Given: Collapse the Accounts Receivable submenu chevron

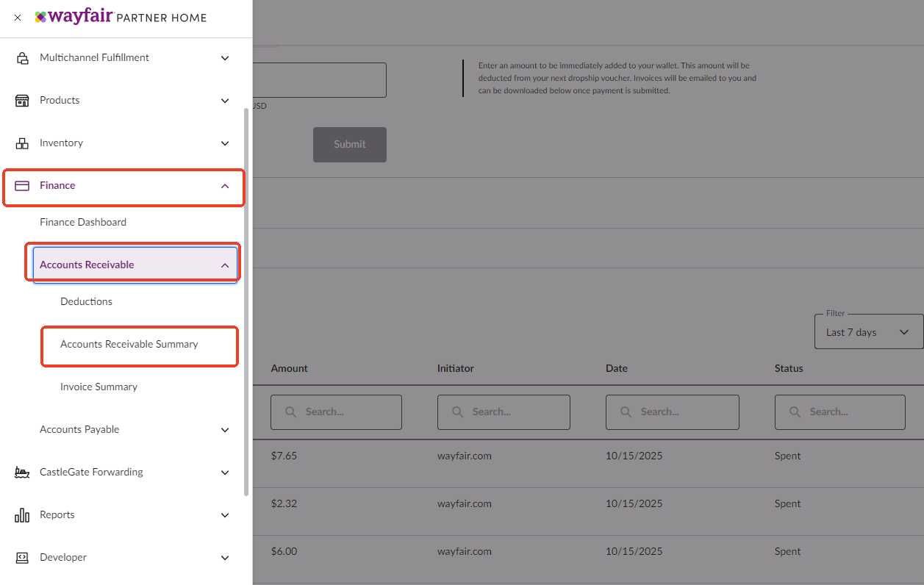Looking at the screenshot, I should (x=225, y=265).
